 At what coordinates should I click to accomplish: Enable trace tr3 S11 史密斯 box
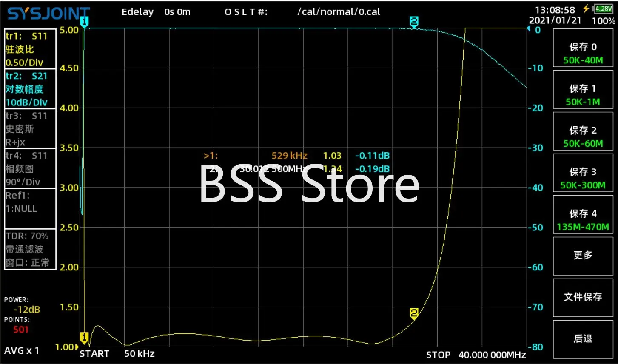click(30, 128)
